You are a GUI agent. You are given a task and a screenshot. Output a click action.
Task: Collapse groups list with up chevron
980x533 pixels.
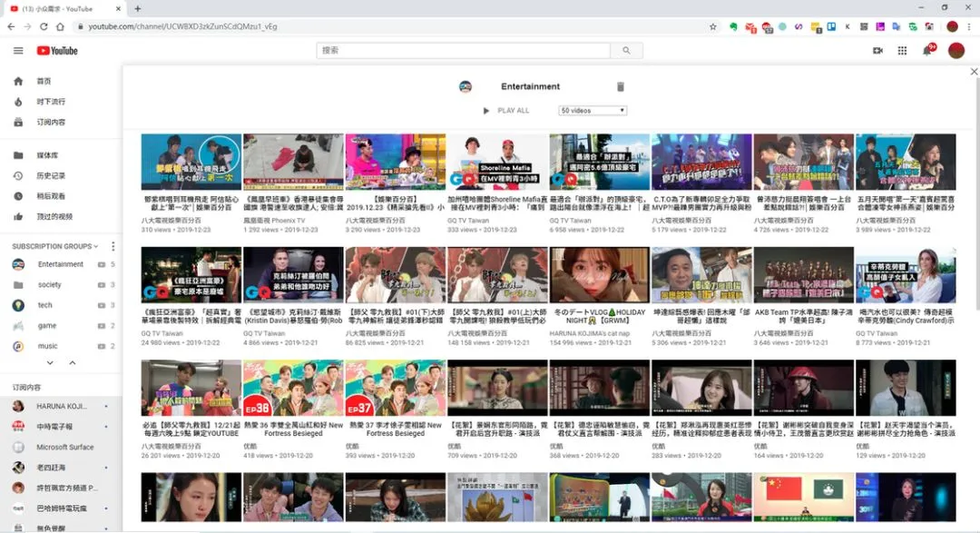coord(73,363)
